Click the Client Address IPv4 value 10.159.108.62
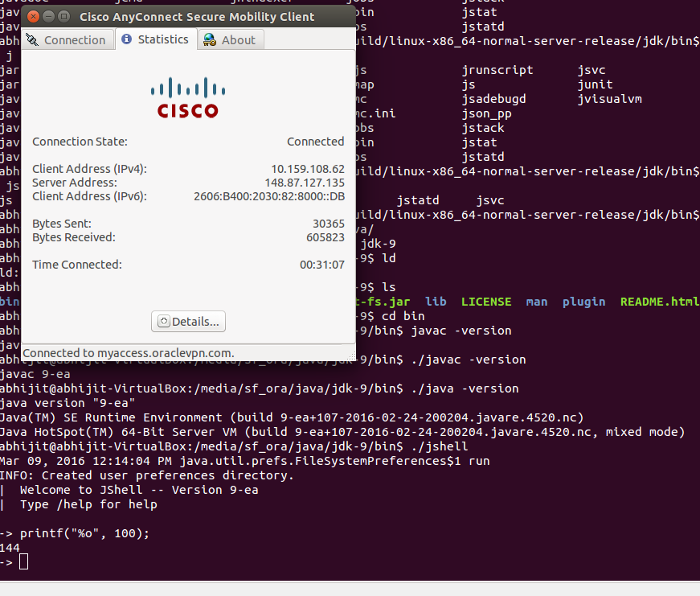 point(308,169)
